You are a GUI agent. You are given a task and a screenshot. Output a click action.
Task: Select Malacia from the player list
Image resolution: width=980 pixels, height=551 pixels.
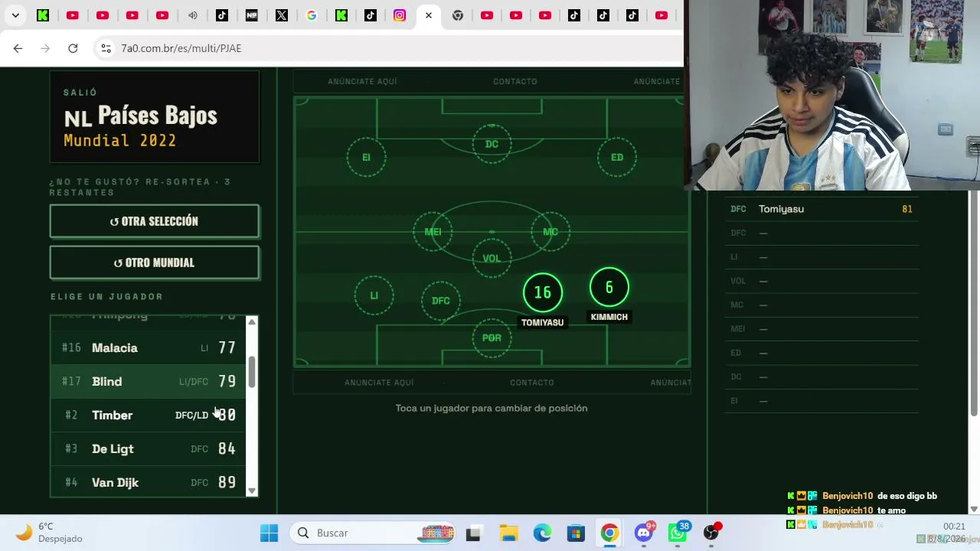pyautogui.click(x=149, y=348)
